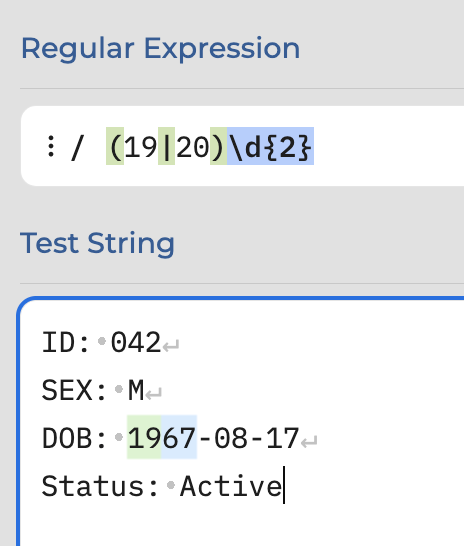Click the {2} quantifier in the regex
The image size is (464, 546).
[x=288, y=146]
